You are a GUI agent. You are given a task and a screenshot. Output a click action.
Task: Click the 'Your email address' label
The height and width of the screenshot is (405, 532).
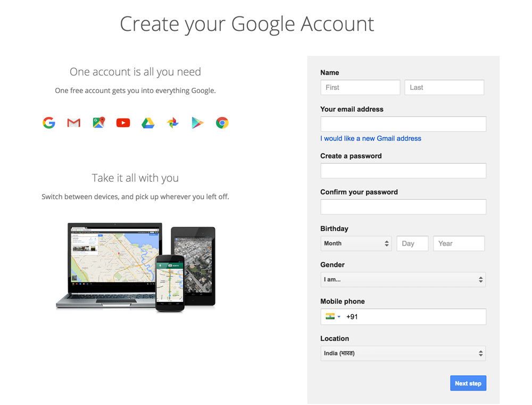[352, 109]
